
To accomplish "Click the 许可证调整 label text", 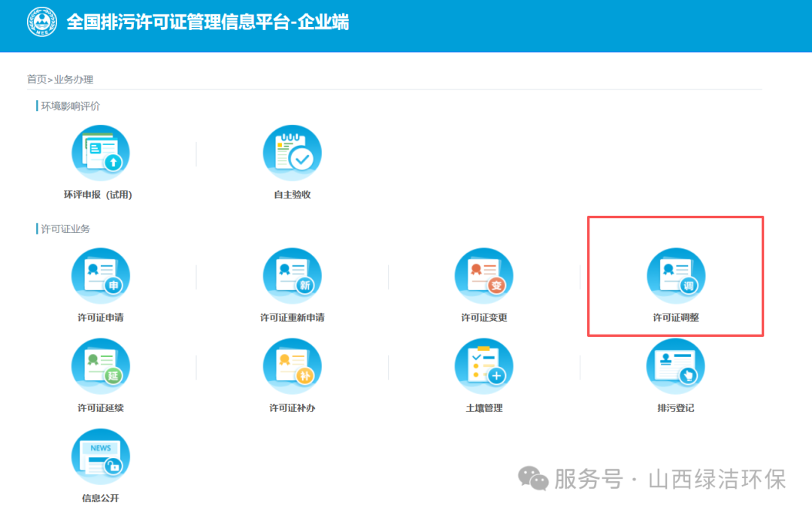I will pyautogui.click(x=675, y=317).
